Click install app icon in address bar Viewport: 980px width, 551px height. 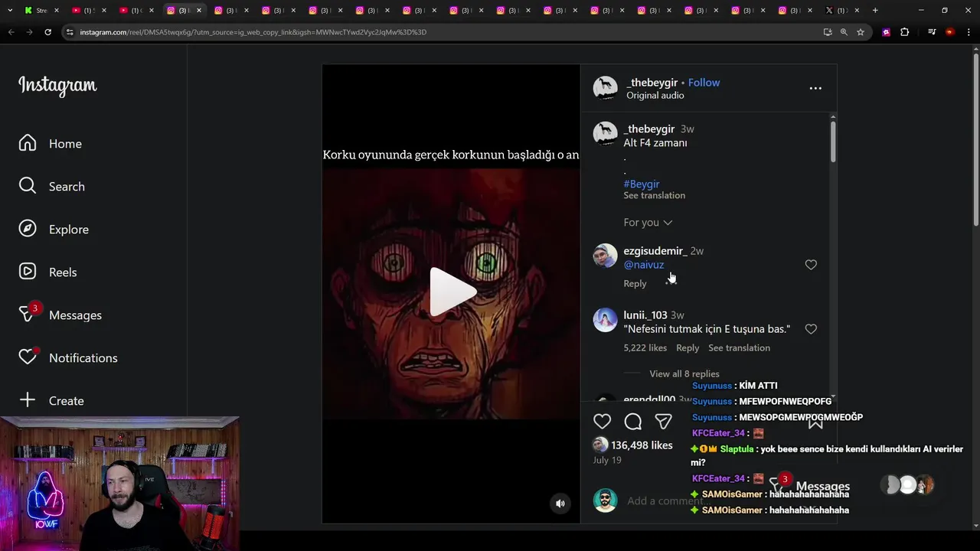[x=828, y=32]
